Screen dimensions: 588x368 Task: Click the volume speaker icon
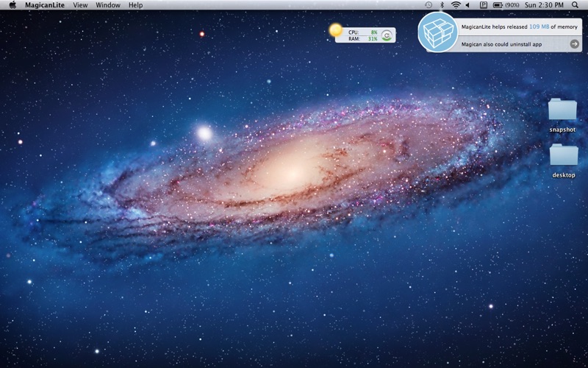pos(467,5)
